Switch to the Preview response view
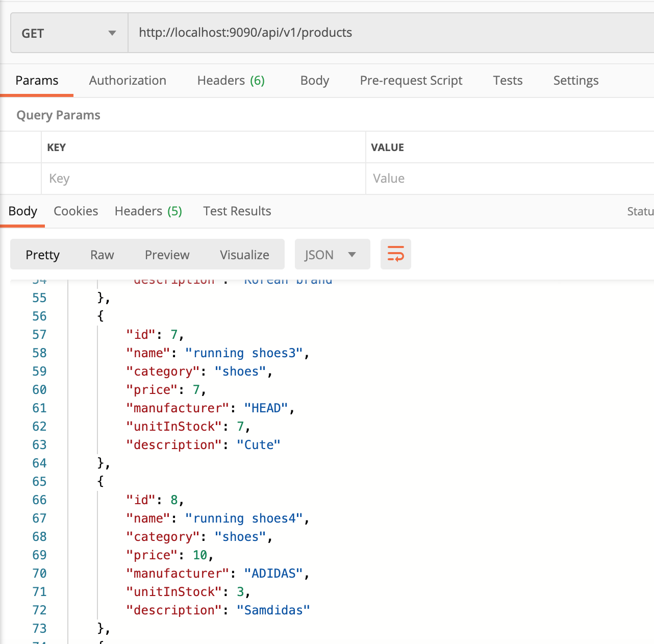 pos(167,255)
